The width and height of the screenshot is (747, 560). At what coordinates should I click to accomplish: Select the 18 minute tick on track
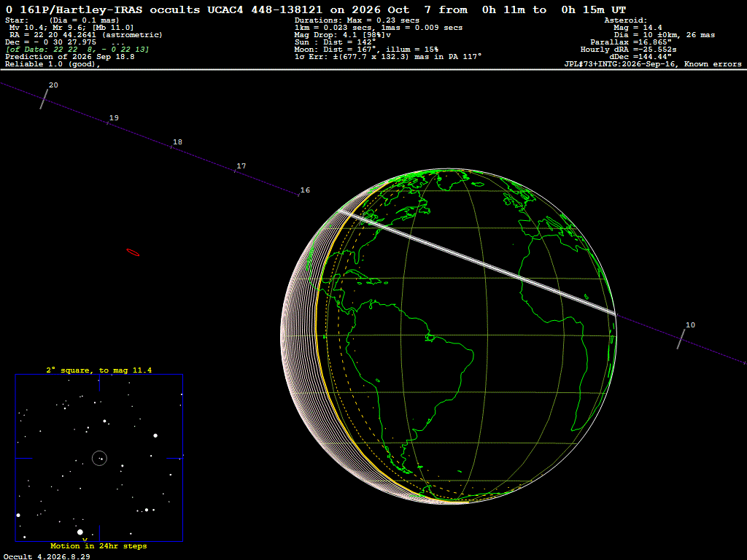[x=171, y=147]
